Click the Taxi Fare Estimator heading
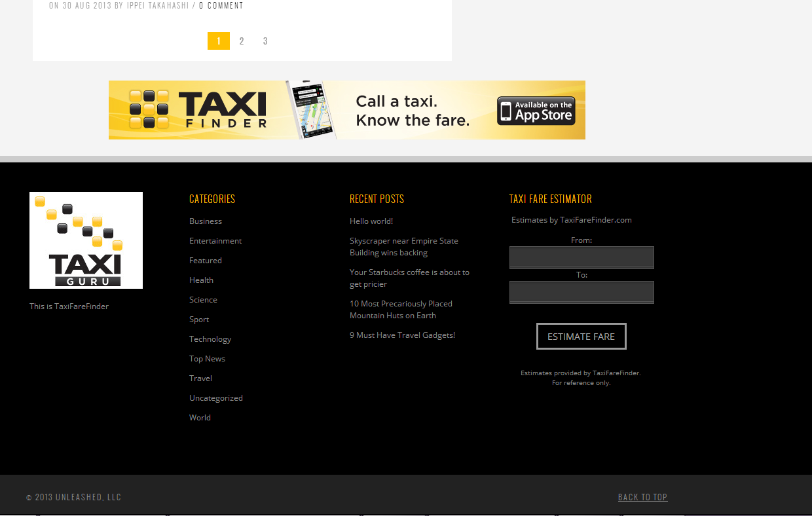Viewport: 812px width, 516px height. click(x=551, y=199)
